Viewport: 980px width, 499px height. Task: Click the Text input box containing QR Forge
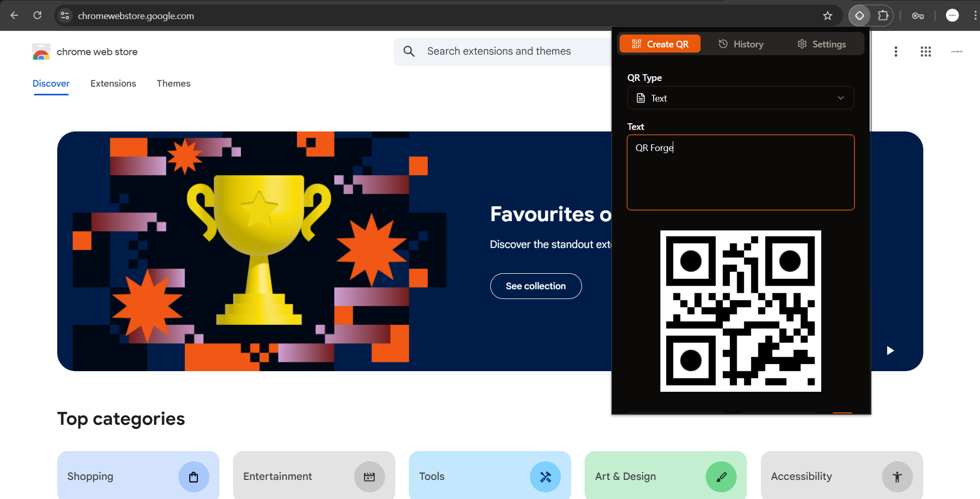[740, 173]
